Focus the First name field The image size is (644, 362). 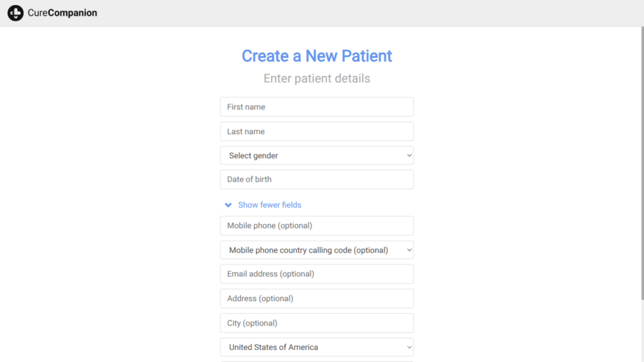pyautogui.click(x=317, y=107)
